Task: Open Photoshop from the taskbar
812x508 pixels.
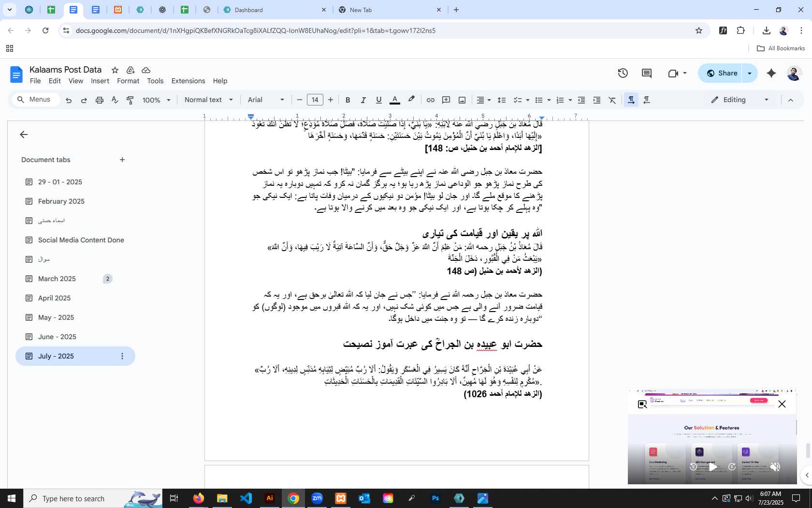Action: pos(435,498)
